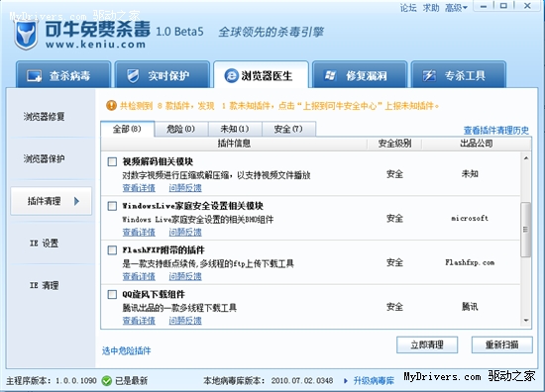
Task: Click the Flashfxp.com company cell
Action: [x=470, y=263]
